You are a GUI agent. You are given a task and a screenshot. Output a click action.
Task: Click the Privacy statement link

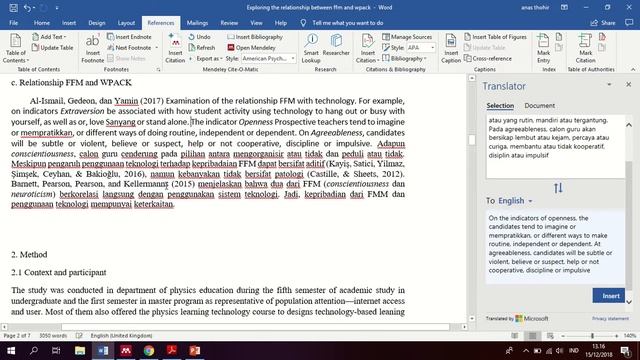click(x=610, y=318)
